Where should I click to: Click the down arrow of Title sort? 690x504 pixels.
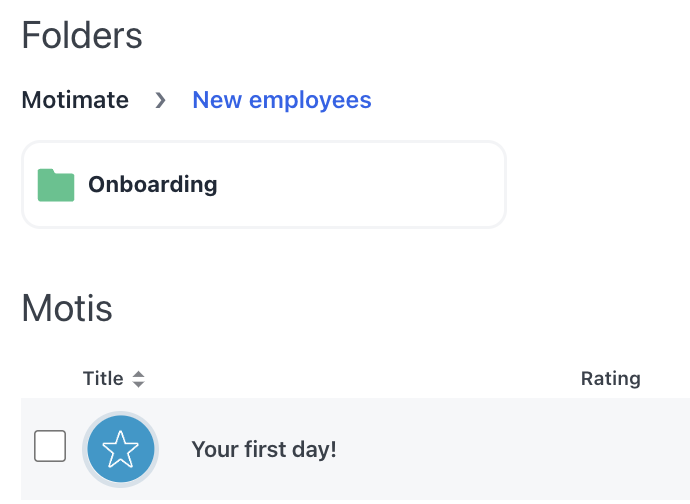[x=138, y=385]
